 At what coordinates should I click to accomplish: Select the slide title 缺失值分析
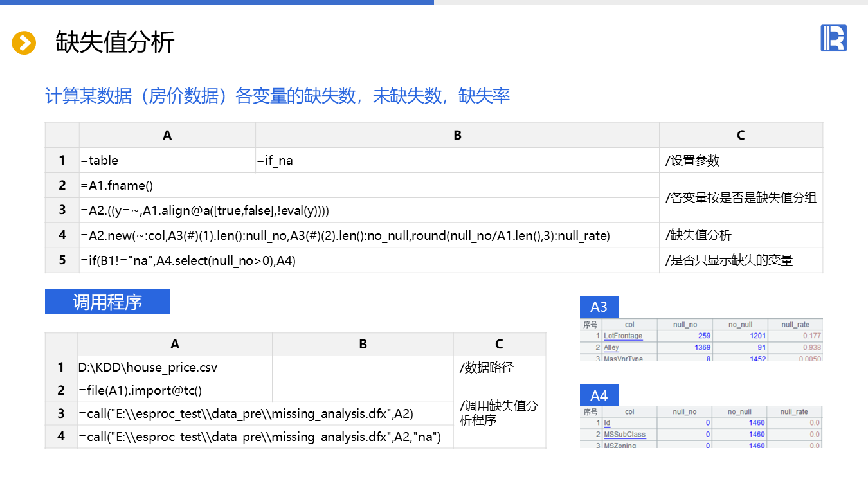point(115,42)
